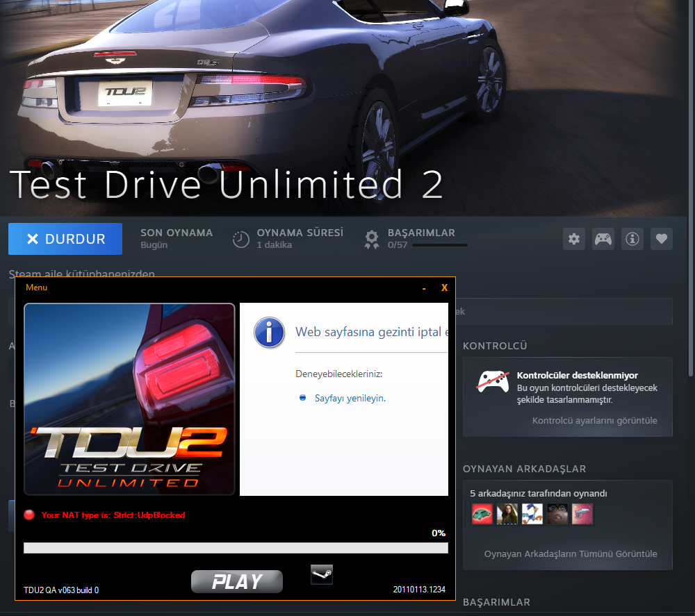Viewport: 695px width, 616px height.
Task: Click 'Web sayfasına gezinti iptal' heading
Action: tap(372, 332)
